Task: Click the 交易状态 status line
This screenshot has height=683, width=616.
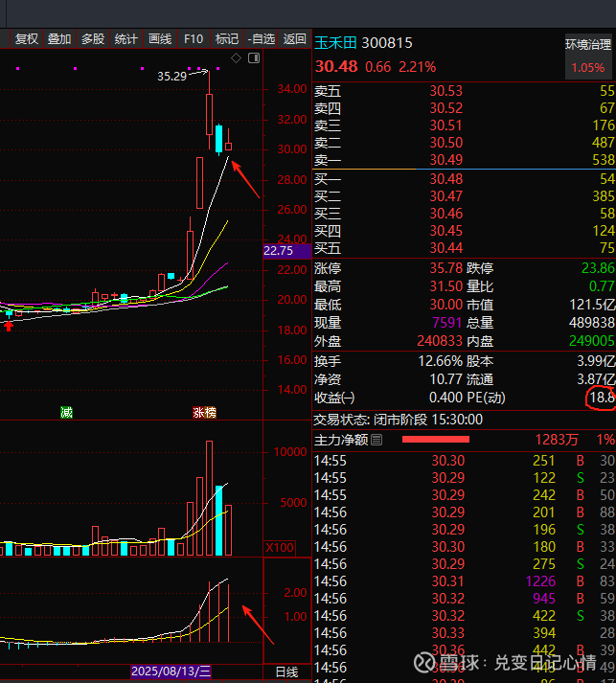Action: pos(399,420)
